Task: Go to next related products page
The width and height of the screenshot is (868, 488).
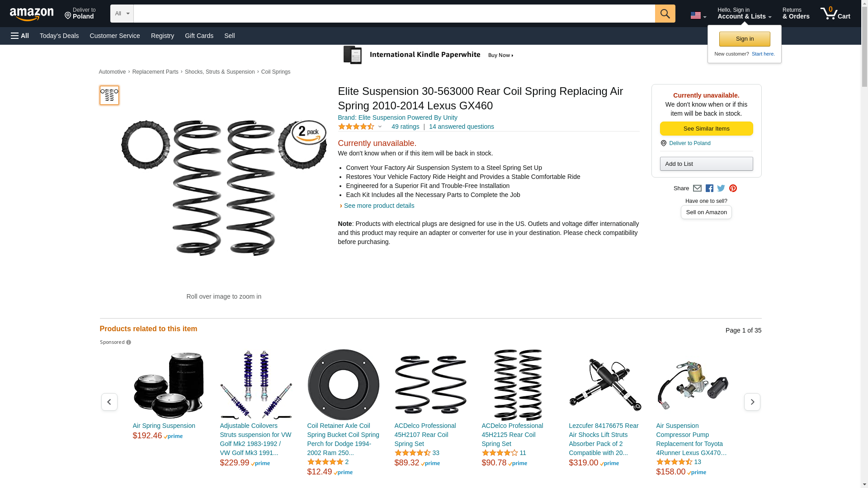Action: pyautogui.click(x=752, y=402)
